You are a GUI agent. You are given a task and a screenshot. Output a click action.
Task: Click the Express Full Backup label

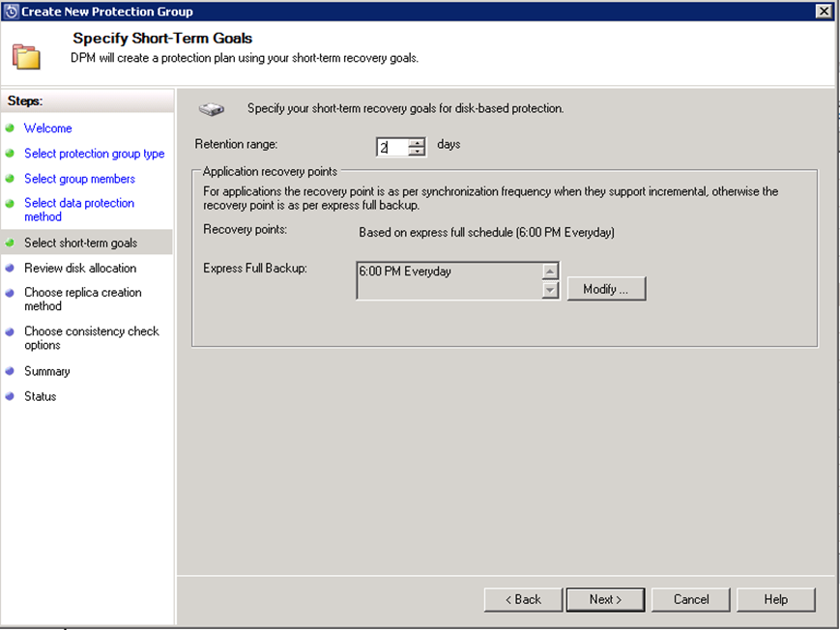pos(255,268)
